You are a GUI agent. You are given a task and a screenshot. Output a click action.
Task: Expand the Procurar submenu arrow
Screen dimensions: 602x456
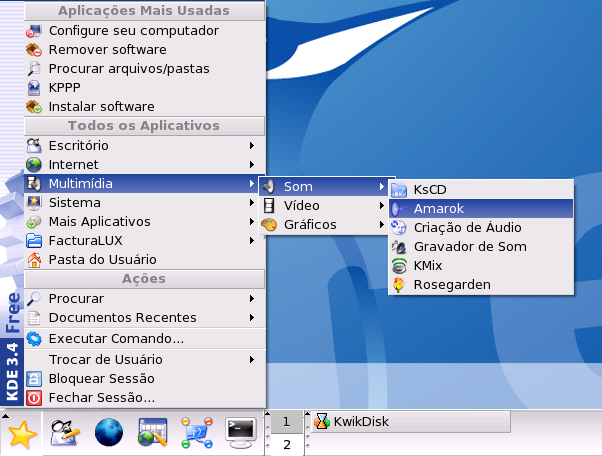[x=252, y=299]
